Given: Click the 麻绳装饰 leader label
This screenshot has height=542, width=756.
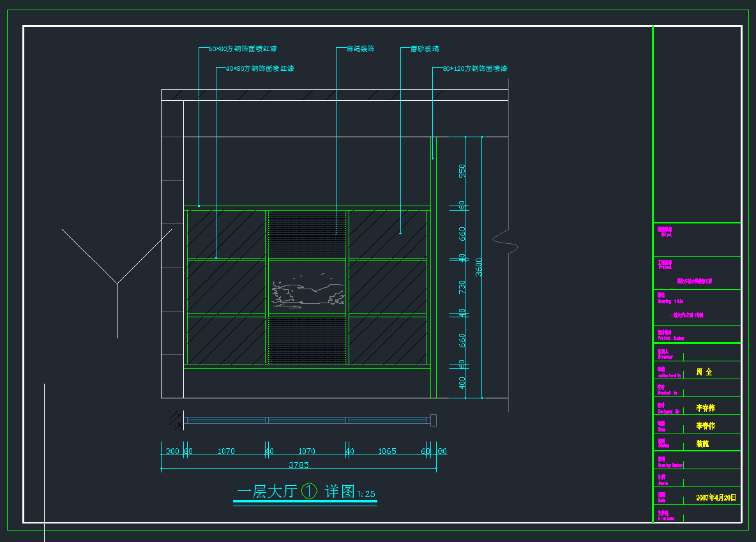Looking at the screenshot, I should point(360,49).
